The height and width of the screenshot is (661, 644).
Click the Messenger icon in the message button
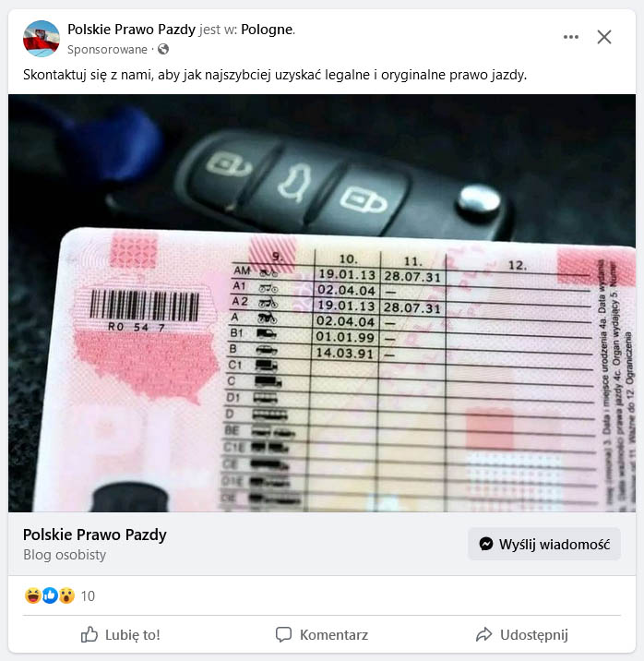point(486,544)
